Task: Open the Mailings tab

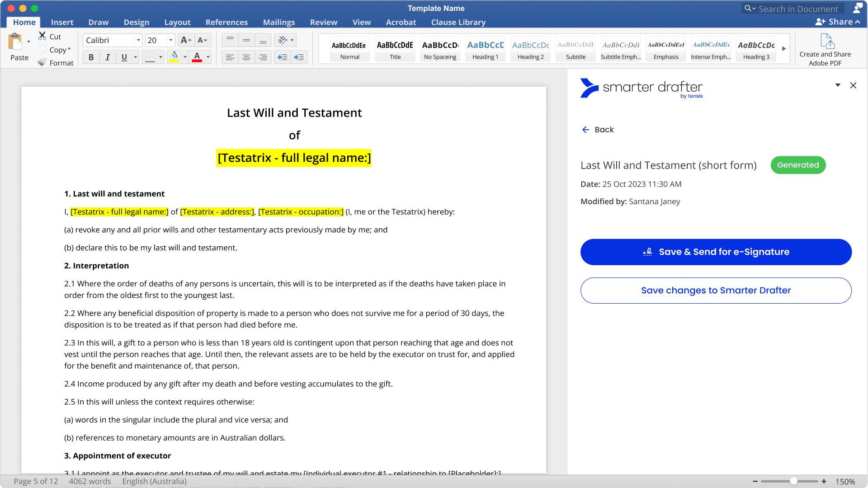Action: tap(279, 22)
